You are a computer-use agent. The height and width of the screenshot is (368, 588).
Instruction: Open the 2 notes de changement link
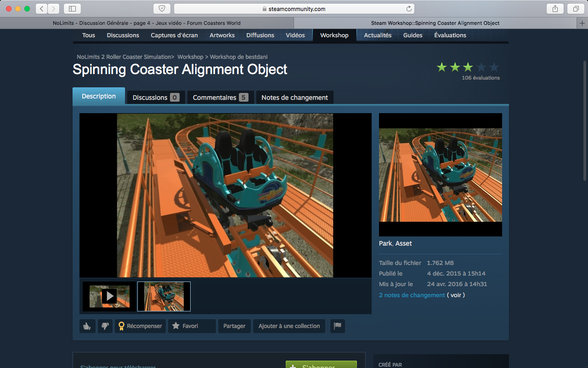(412, 295)
